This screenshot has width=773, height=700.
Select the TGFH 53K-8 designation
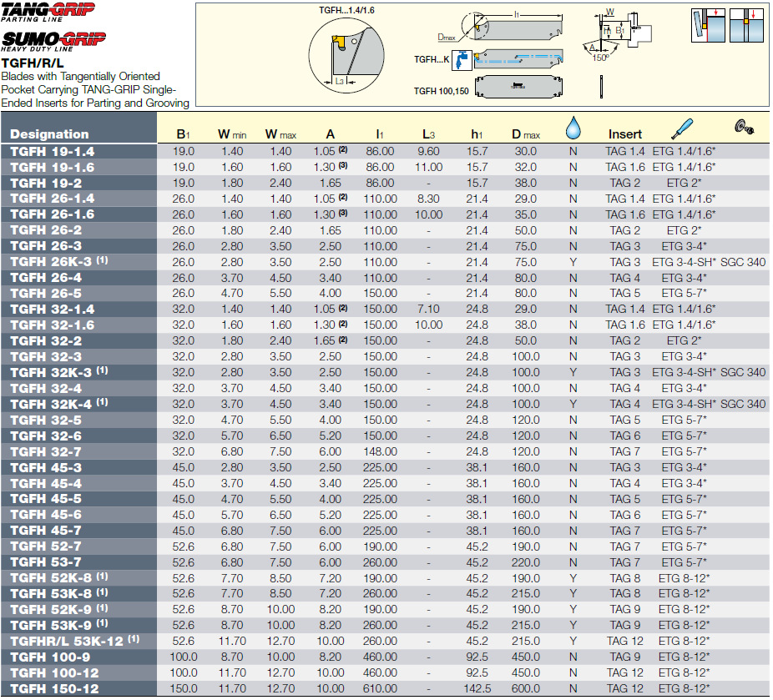[58, 593]
